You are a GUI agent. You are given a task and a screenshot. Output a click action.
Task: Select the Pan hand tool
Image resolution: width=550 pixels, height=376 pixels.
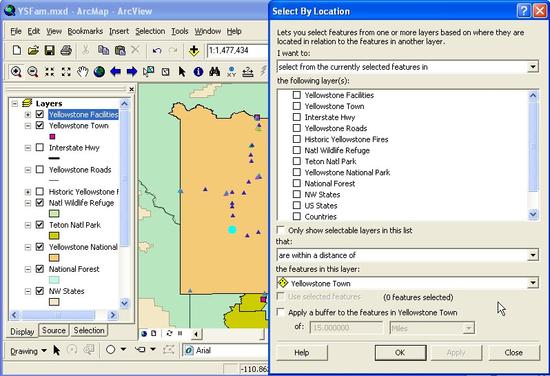82,72
